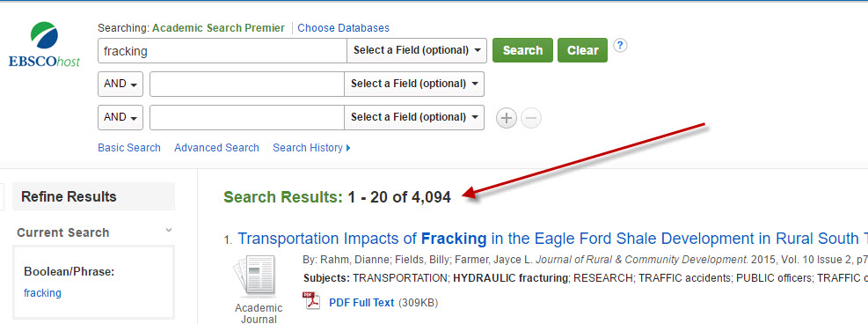Viewport: 868px width, 324px height.
Task: Click the fracking search term input field
Action: tap(222, 50)
